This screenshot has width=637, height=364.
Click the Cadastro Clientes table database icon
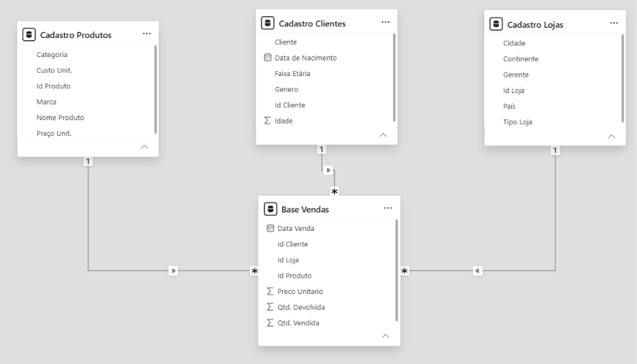pyautogui.click(x=267, y=23)
